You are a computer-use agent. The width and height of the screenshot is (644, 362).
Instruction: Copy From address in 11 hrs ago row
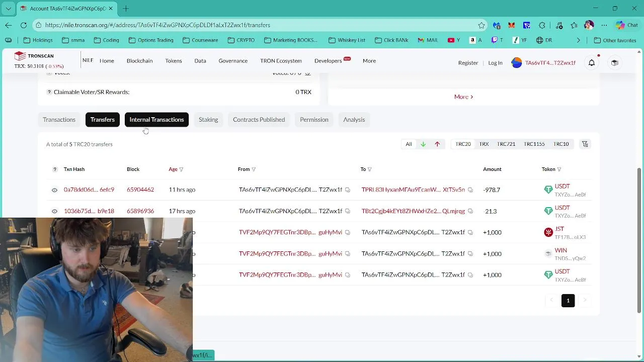click(347, 190)
